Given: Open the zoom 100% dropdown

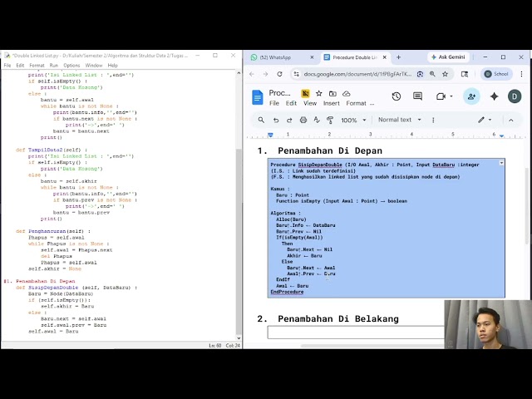Looking at the screenshot, I should click(x=353, y=120).
